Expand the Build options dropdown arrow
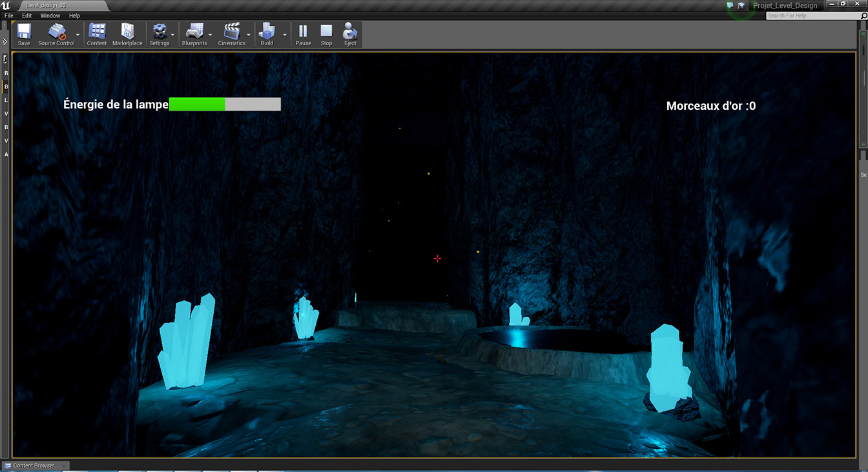868x472 pixels. click(285, 35)
